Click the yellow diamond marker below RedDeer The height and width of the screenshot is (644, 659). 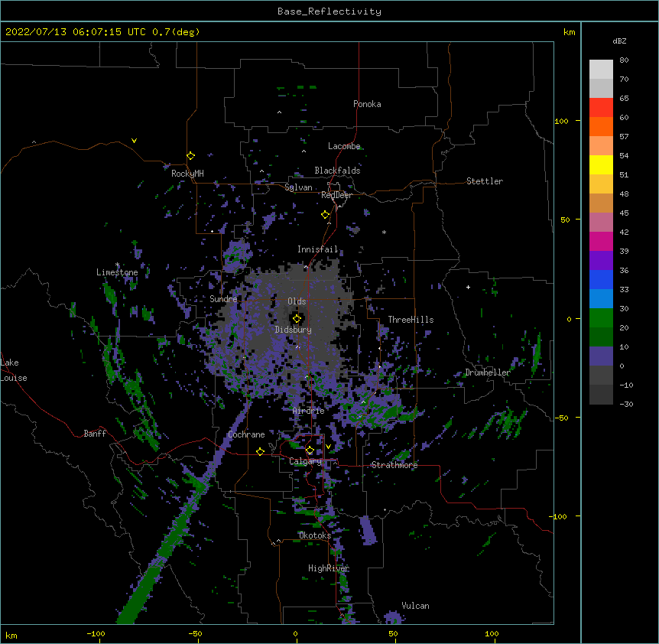point(325,215)
